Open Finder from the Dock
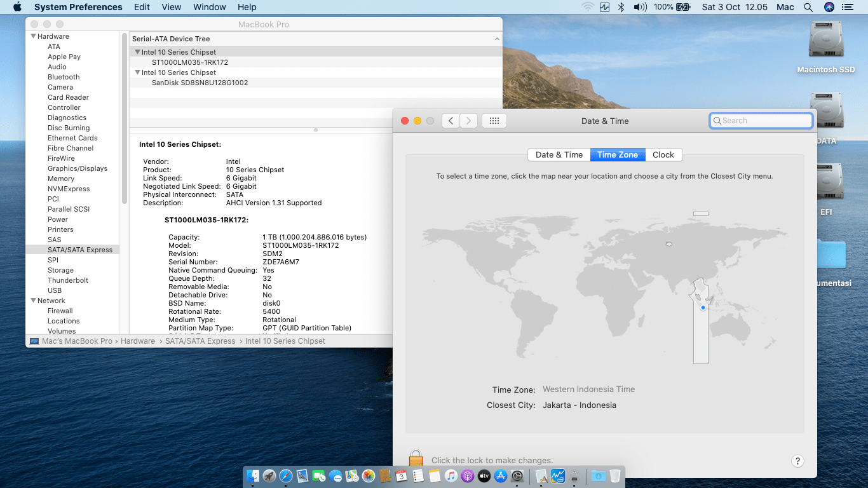 [x=253, y=475]
